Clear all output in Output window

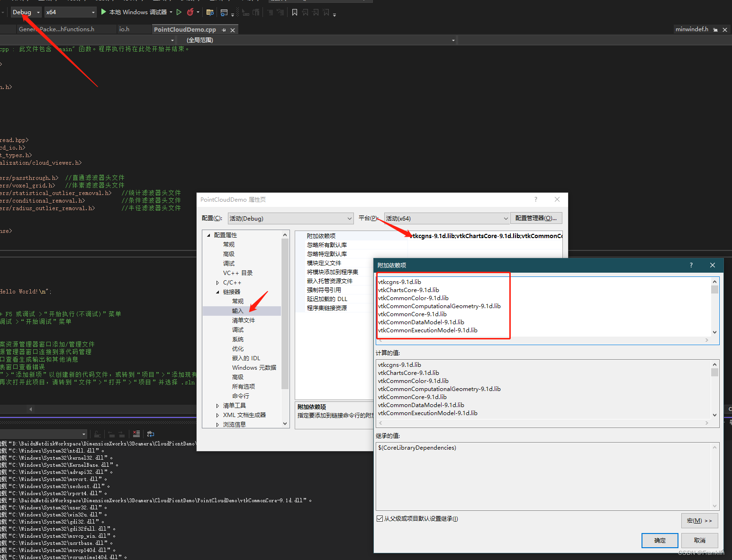(136, 434)
